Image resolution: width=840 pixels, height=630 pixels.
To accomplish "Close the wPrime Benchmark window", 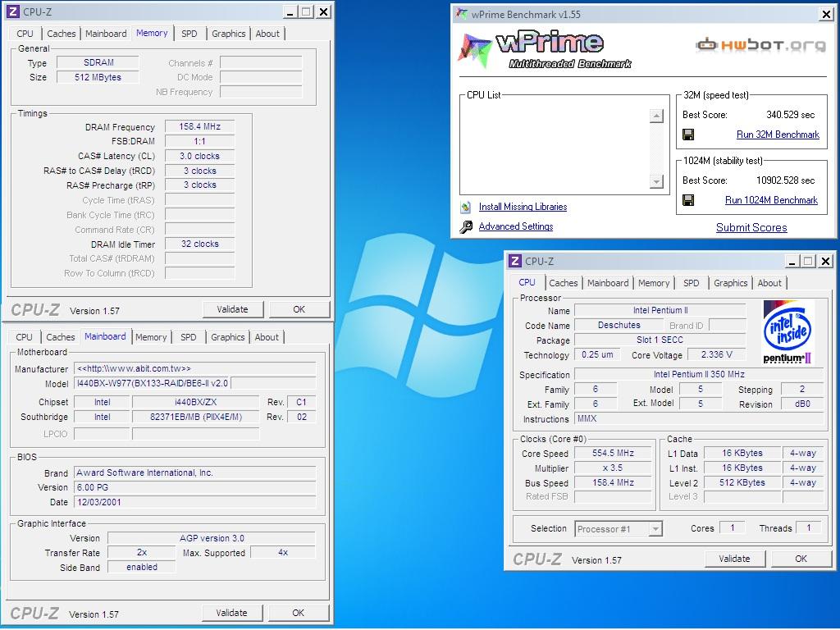I will 826,15.
